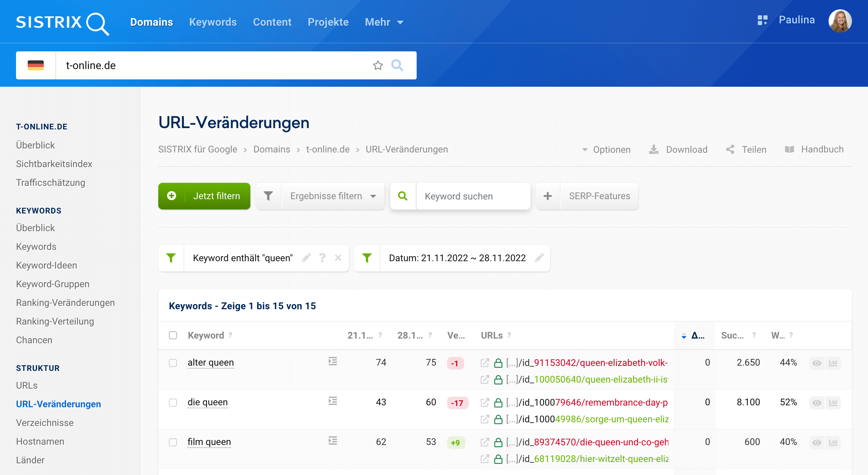
Task: Click the download icon for export
Action: pos(654,150)
